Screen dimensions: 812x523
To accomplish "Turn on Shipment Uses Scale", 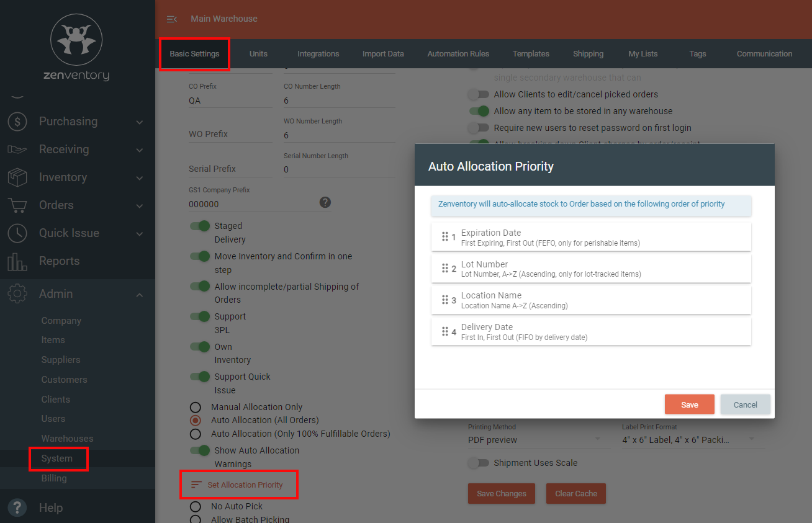I will [479, 463].
